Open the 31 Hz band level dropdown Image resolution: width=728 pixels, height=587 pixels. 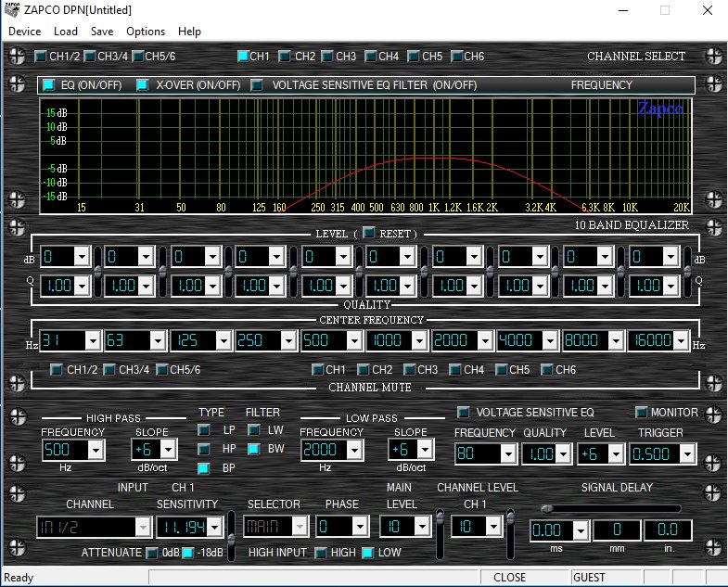pos(83,256)
